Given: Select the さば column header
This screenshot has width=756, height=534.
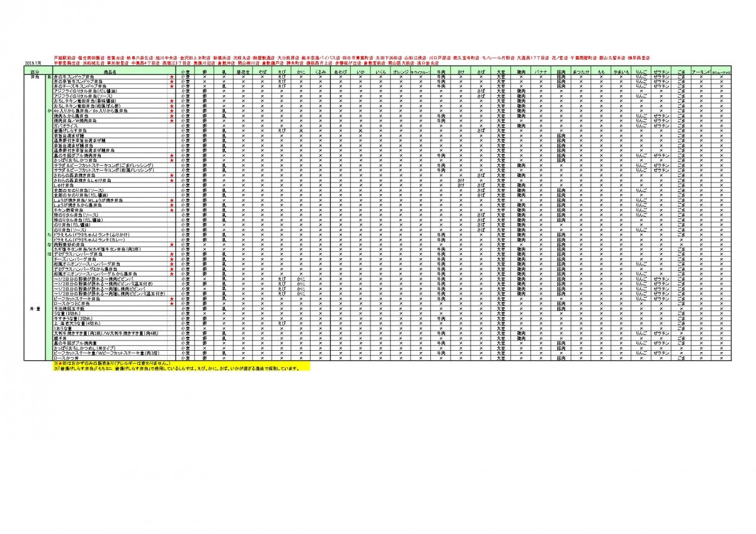Looking at the screenshot, I should pyautogui.click(x=481, y=72).
